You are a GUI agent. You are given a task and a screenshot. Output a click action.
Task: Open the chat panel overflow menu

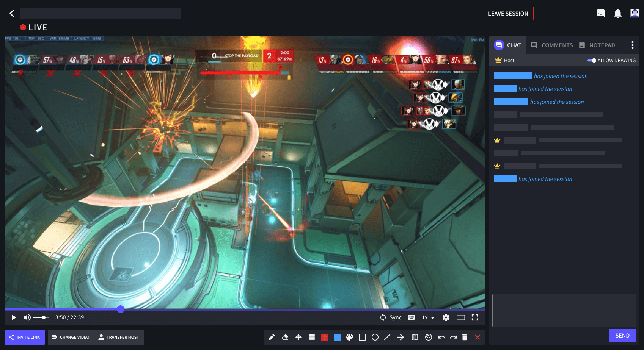[x=632, y=45]
